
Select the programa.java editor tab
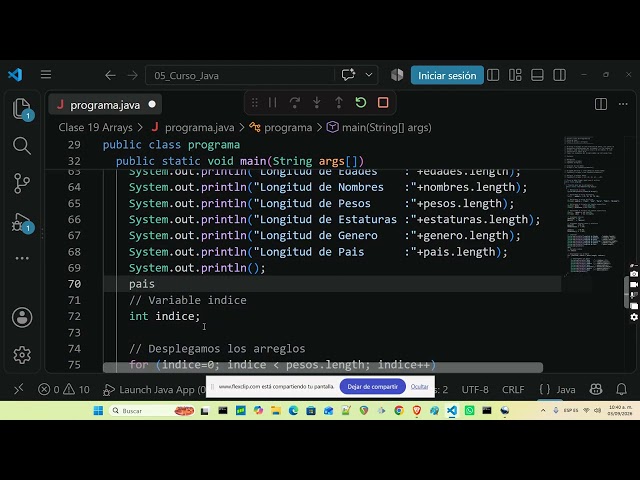tap(104, 105)
